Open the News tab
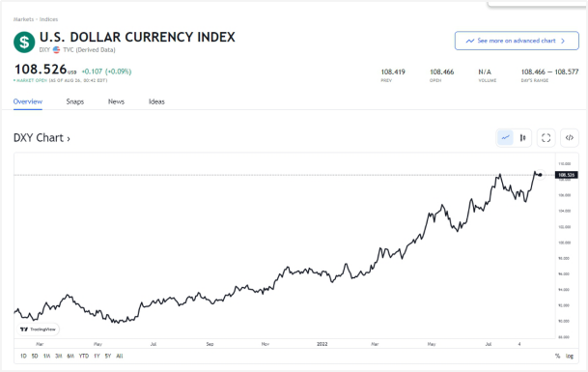Image resolution: width=588 pixels, height=372 pixels. (x=116, y=101)
